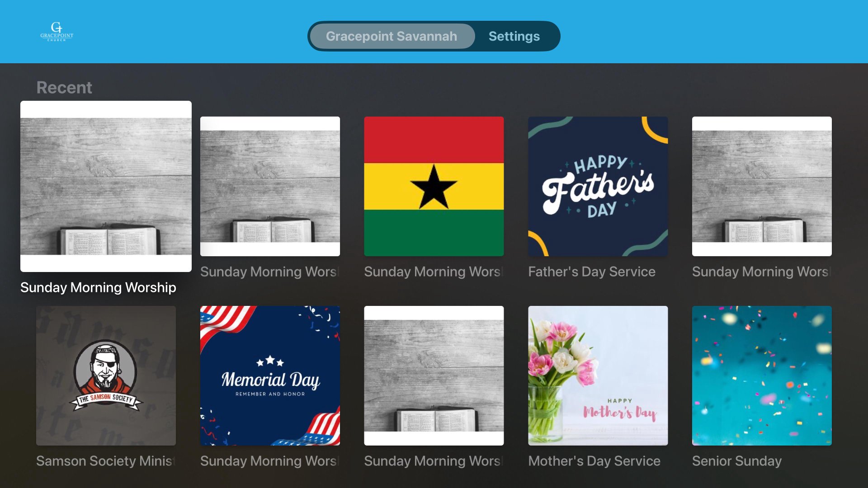Click the Senior Sunday title text

point(737,461)
